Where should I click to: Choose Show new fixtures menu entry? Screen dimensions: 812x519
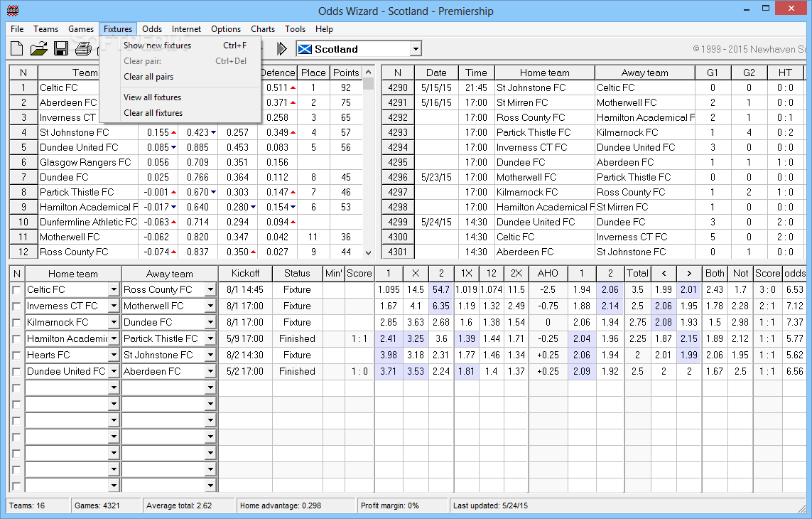tap(180, 46)
